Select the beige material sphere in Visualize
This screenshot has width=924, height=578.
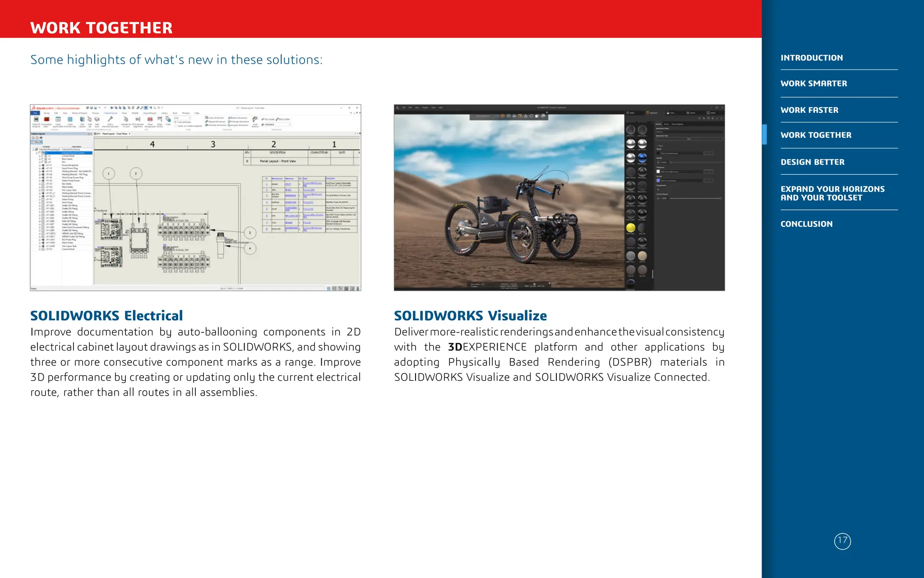(x=642, y=256)
